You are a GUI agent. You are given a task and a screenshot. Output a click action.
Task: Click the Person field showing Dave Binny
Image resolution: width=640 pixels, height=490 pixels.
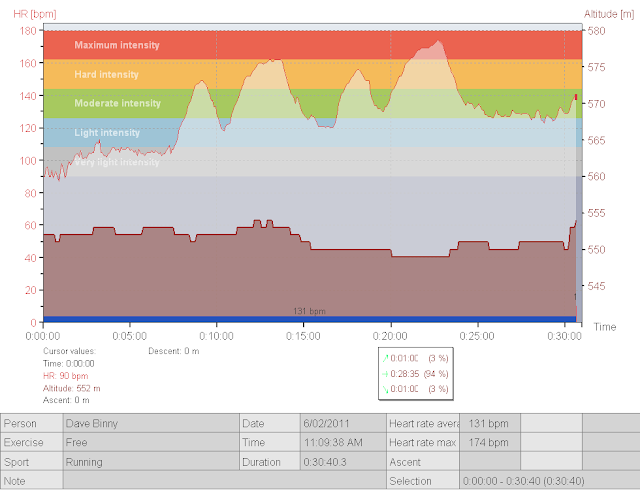pyautogui.click(x=151, y=423)
